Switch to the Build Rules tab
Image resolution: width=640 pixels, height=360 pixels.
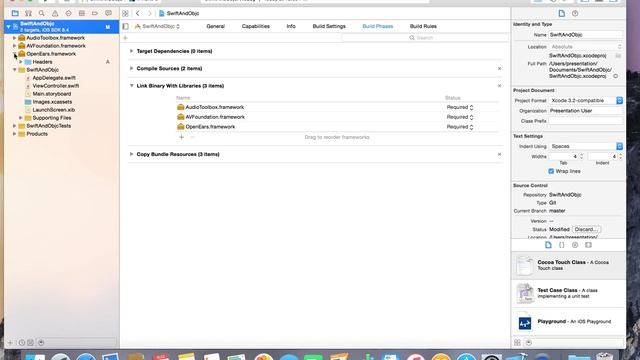(423, 26)
